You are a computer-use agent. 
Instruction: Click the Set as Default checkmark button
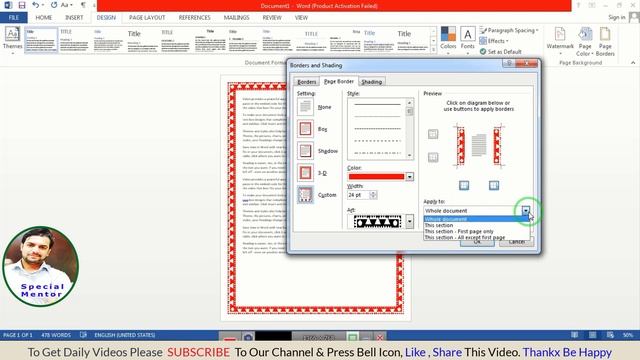pos(500,51)
